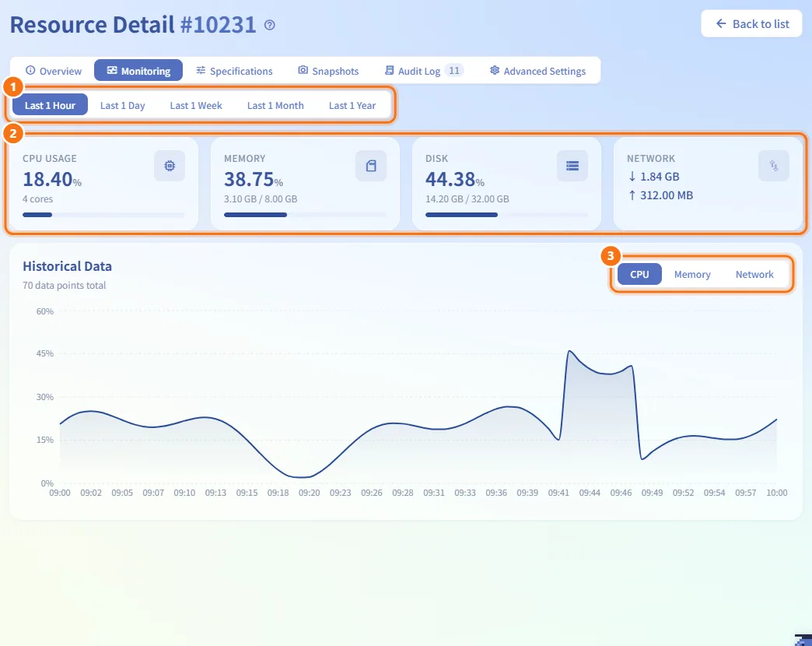Show the CPU historical chart
The image size is (812, 646).
(639, 274)
